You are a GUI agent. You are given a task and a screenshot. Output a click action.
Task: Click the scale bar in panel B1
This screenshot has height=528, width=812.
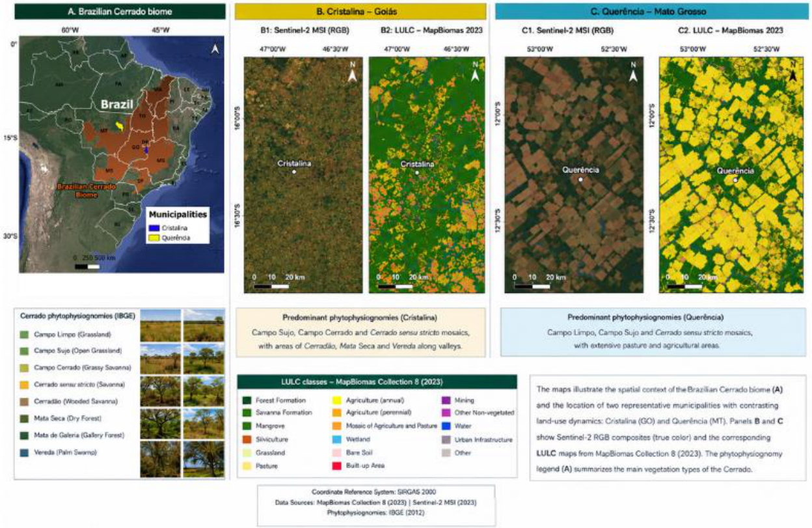(271, 285)
